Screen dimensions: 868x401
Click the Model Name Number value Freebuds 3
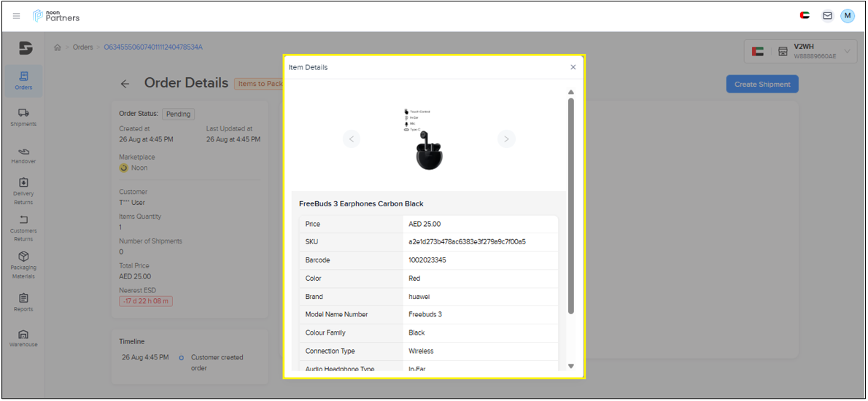425,314
